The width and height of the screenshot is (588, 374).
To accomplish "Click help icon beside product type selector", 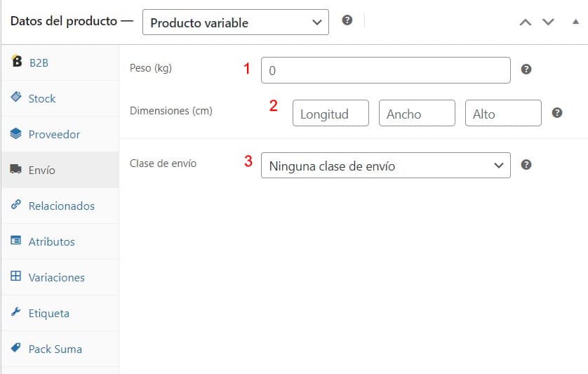I will (347, 20).
